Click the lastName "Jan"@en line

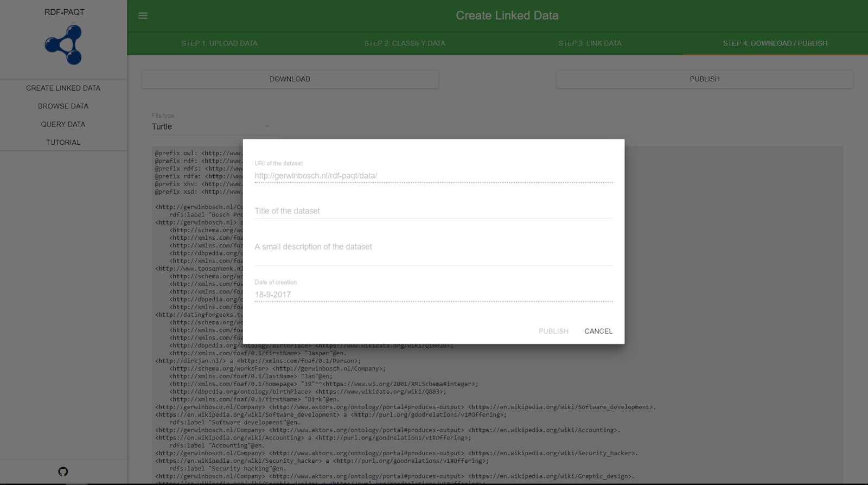coord(251,376)
